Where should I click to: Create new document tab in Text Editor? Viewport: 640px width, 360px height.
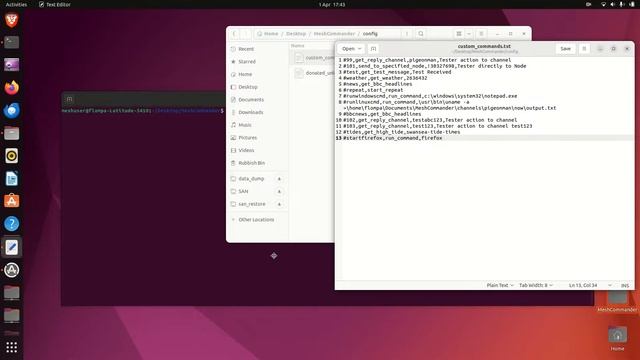(373, 49)
